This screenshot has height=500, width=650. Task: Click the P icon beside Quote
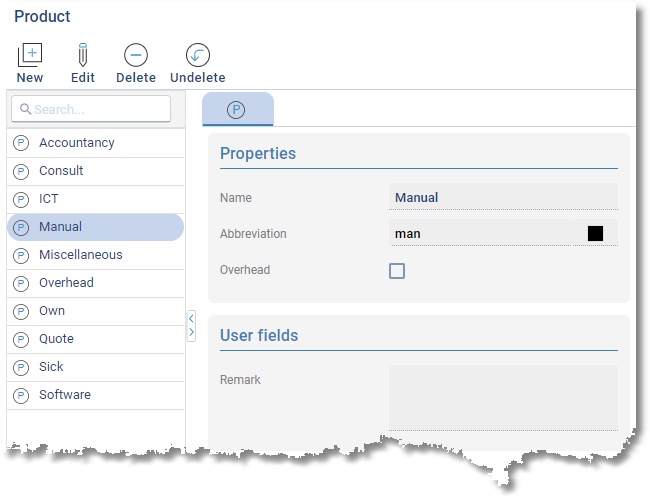(21, 339)
